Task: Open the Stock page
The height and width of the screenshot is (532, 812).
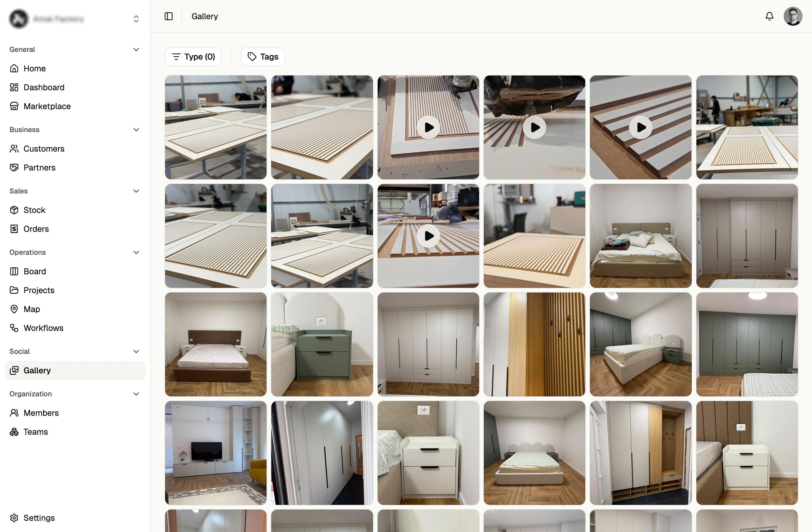Action: (x=75, y=210)
